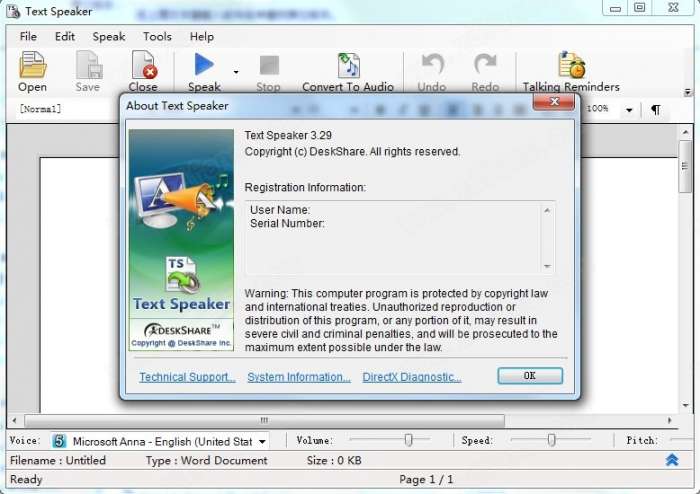
Task: Click the 'User Name:' line
Action: tap(280, 210)
